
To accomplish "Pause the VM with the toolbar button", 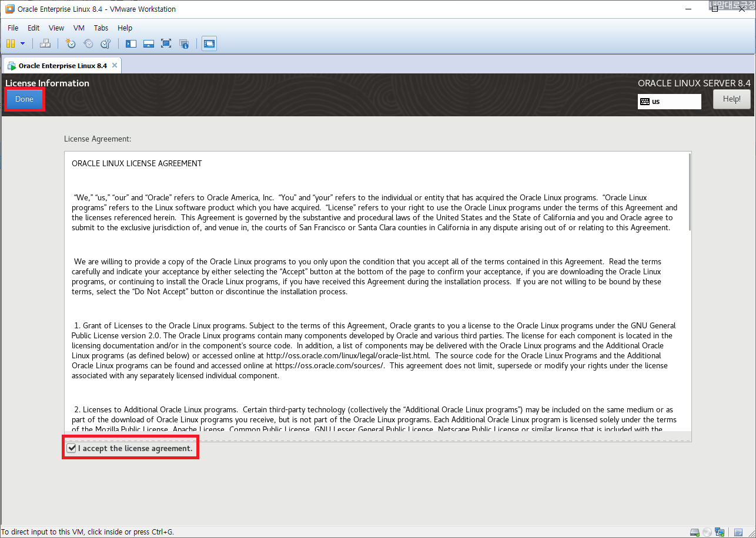I will click(10, 43).
